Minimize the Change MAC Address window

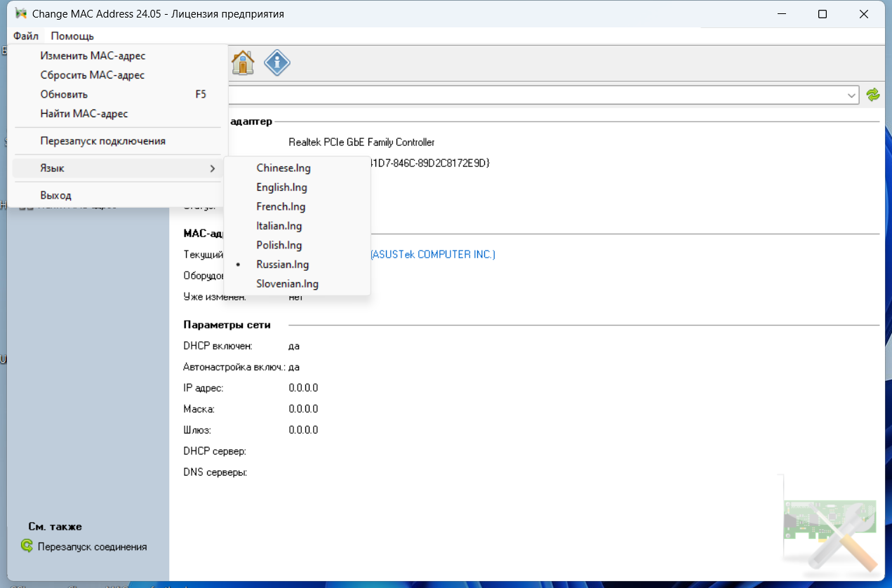pos(782,14)
